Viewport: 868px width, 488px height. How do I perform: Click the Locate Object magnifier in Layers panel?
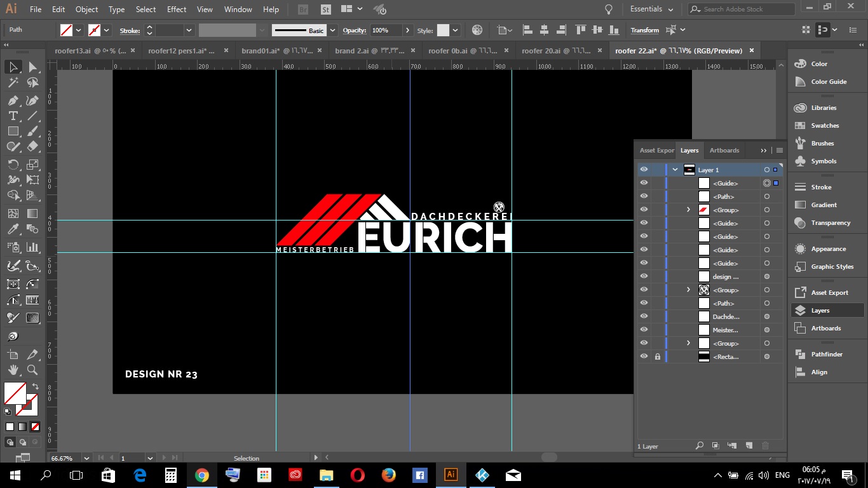point(700,446)
